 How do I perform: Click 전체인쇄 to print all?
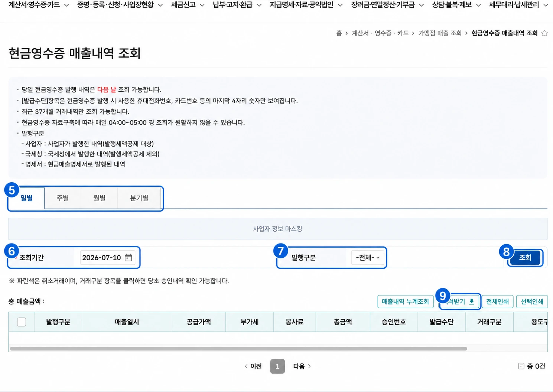click(498, 301)
